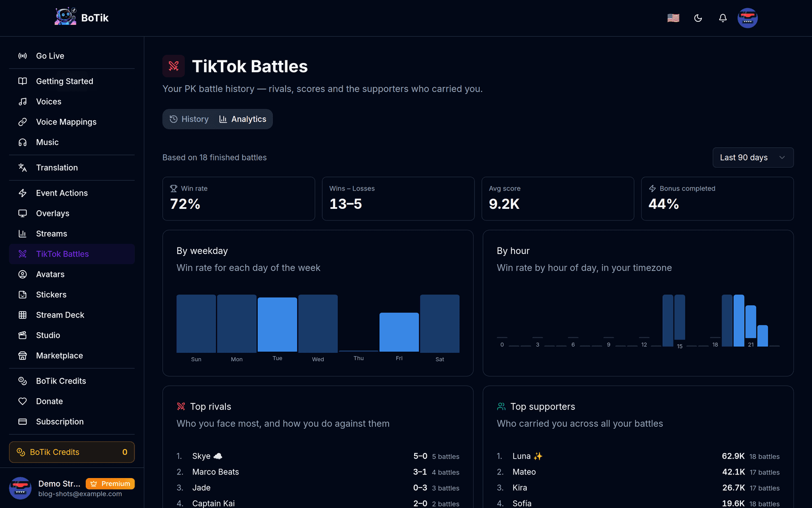Open the Subscription link in sidebar
This screenshot has height=508, width=812.
(72, 422)
